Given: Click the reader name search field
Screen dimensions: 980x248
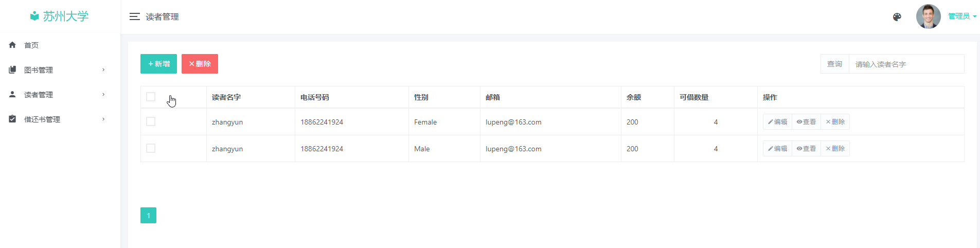Looking at the screenshot, I should coord(906,64).
